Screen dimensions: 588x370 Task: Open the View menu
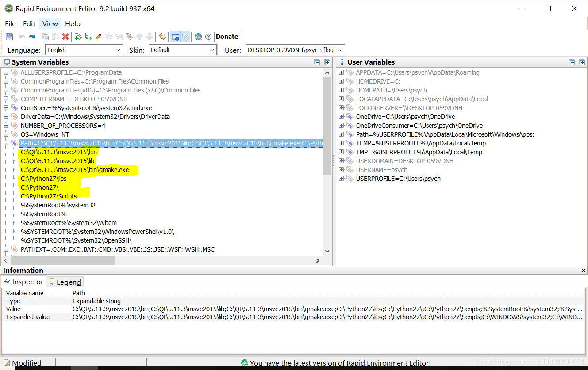50,24
